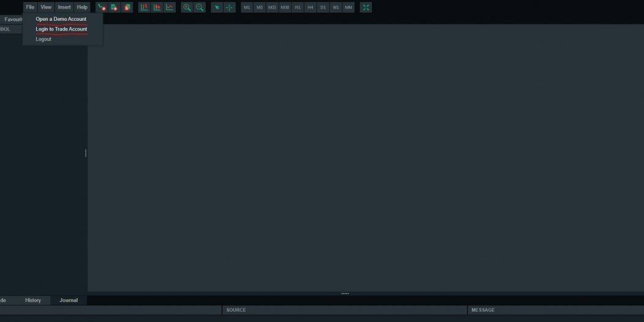Zoom out of the chart
This screenshot has height=322, width=644.
(200, 7)
